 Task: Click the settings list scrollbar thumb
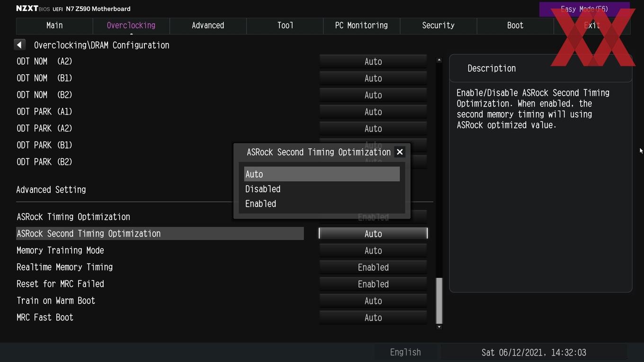439,300
